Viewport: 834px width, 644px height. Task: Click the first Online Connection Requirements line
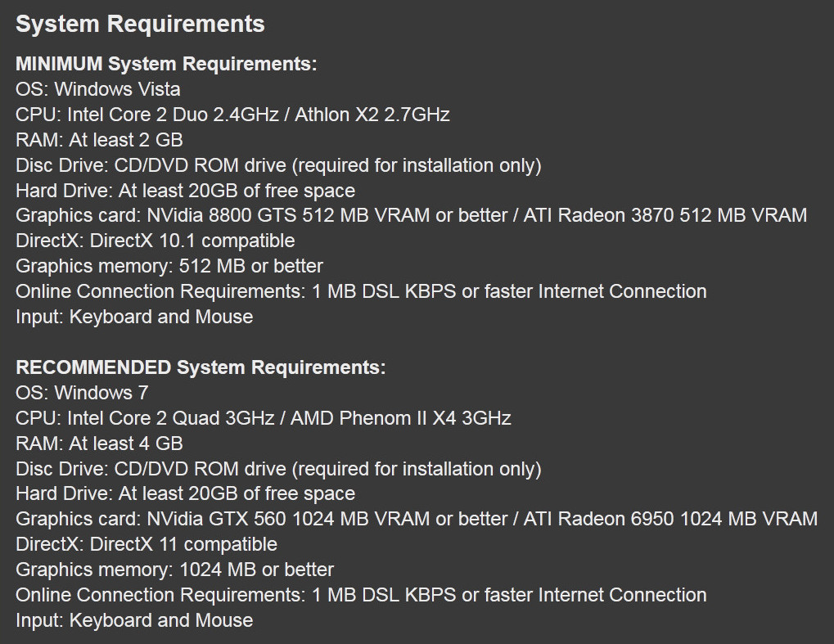click(361, 291)
